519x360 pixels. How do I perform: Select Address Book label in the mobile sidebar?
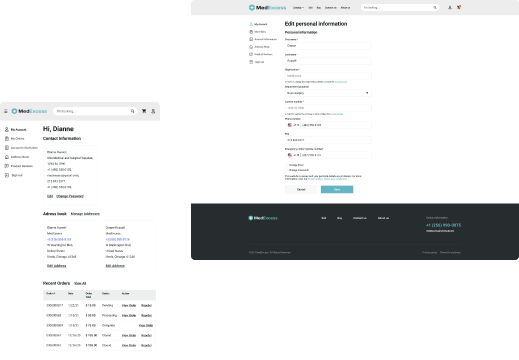(x=20, y=157)
